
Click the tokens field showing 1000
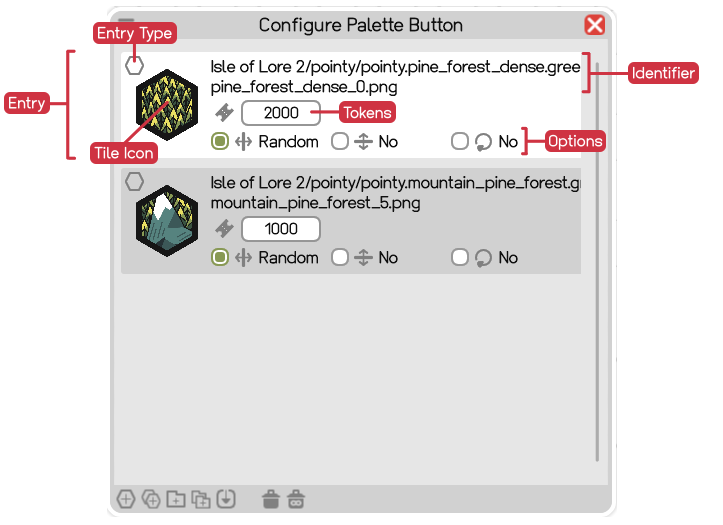[x=281, y=229]
